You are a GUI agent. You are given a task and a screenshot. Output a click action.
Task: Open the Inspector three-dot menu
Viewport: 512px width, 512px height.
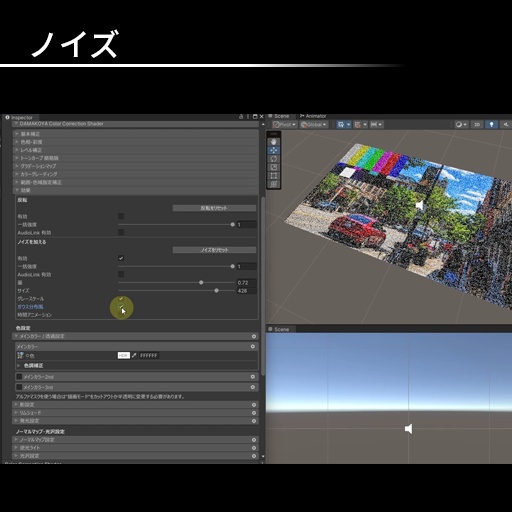(248, 117)
